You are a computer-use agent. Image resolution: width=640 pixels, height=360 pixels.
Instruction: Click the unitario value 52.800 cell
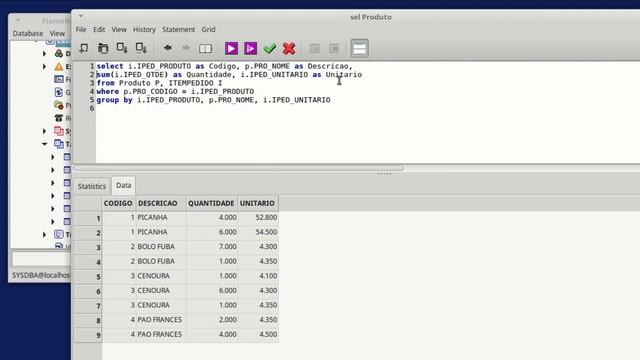click(258, 218)
